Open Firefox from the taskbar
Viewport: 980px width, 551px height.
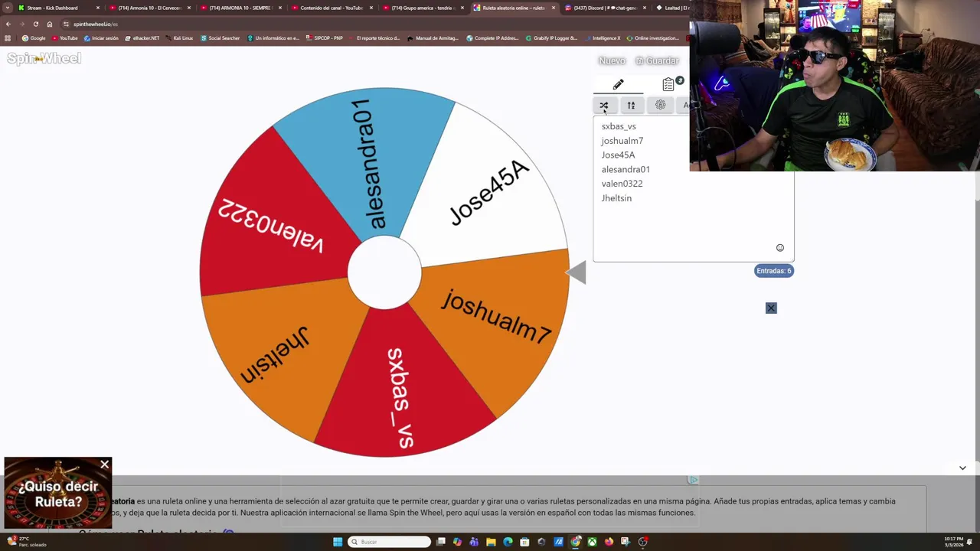click(x=609, y=542)
